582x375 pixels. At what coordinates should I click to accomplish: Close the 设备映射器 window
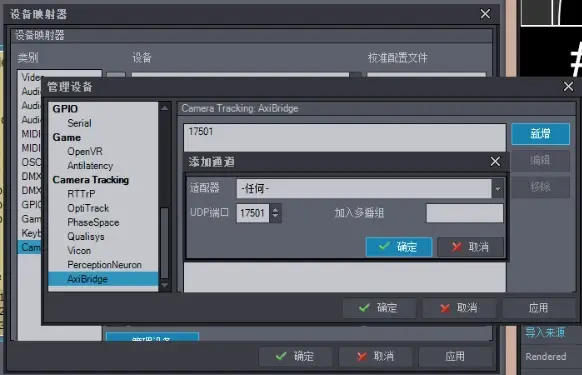[485, 14]
